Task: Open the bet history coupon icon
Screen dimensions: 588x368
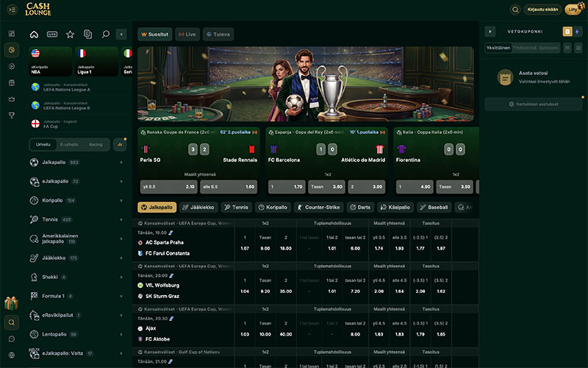Action: tap(87, 35)
